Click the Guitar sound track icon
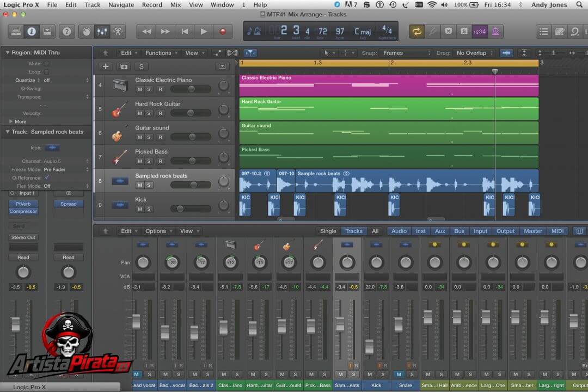The width and height of the screenshot is (588, 392). (119, 134)
